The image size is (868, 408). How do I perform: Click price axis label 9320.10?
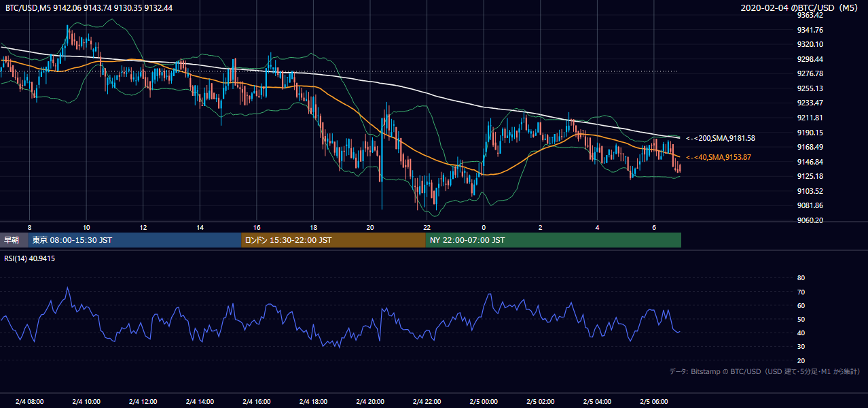click(810, 44)
